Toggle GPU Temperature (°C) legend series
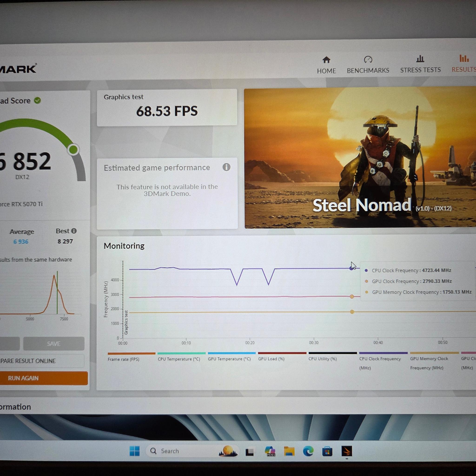The height and width of the screenshot is (476, 476). [231, 356]
